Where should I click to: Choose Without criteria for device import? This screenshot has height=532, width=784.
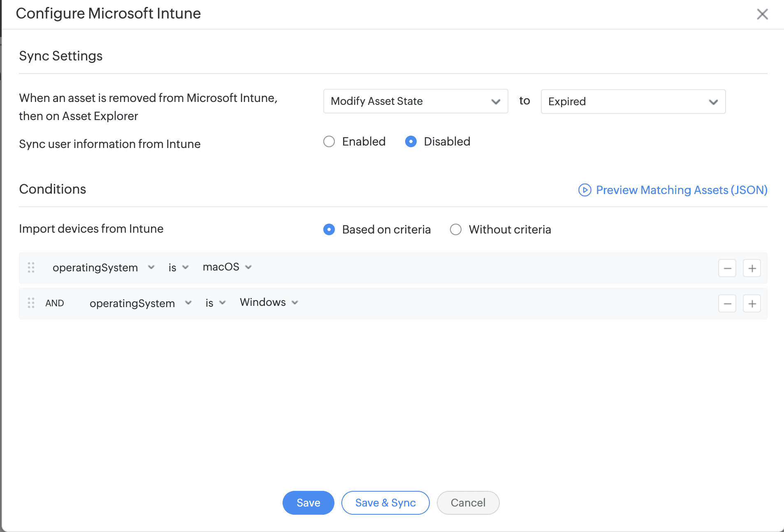456,229
